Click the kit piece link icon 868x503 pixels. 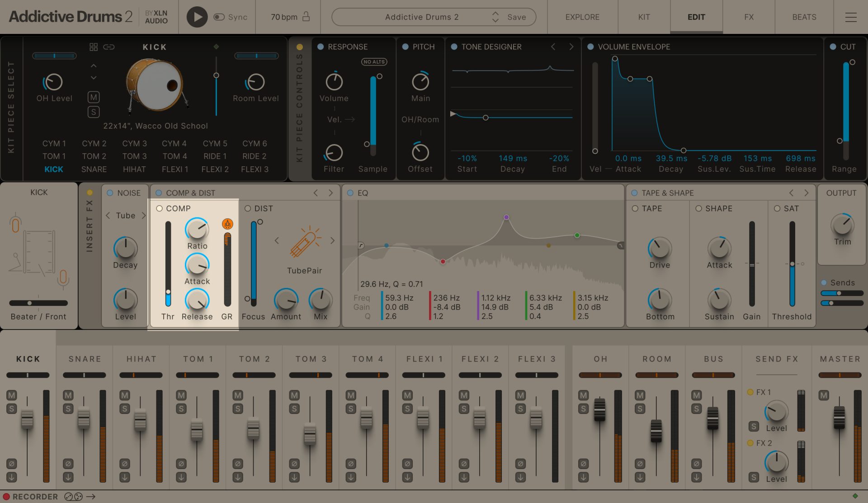click(108, 47)
